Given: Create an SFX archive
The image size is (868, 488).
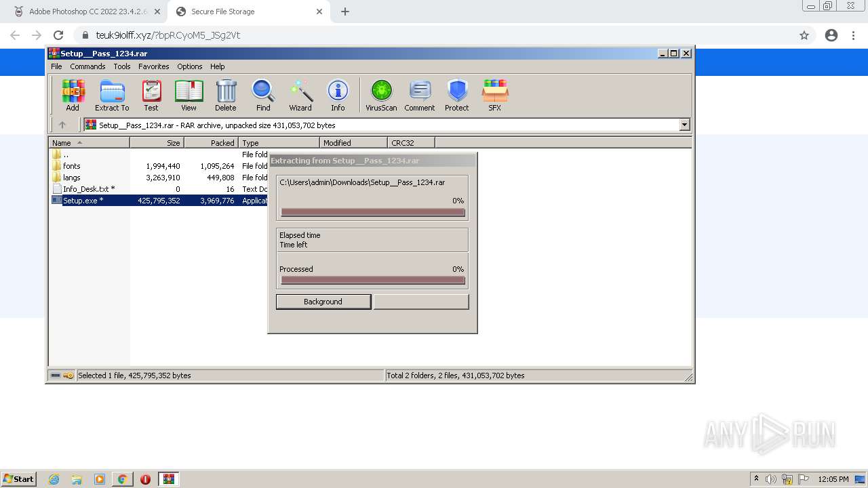Looking at the screenshot, I should pos(495,96).
